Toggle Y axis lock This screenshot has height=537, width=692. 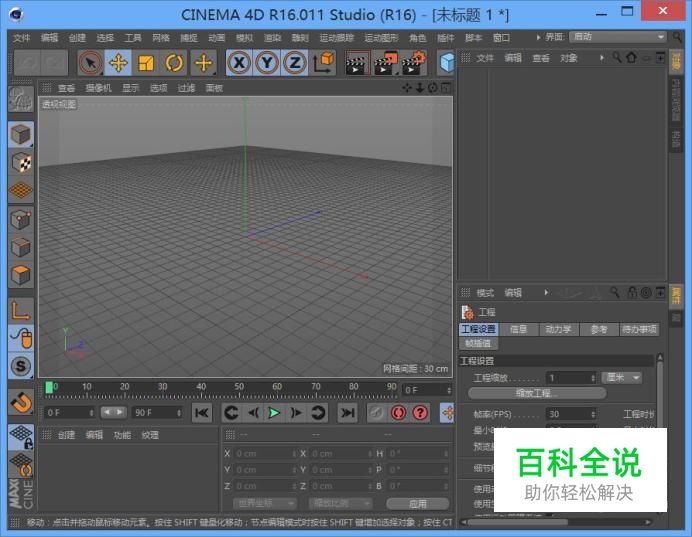click(267, 63)
